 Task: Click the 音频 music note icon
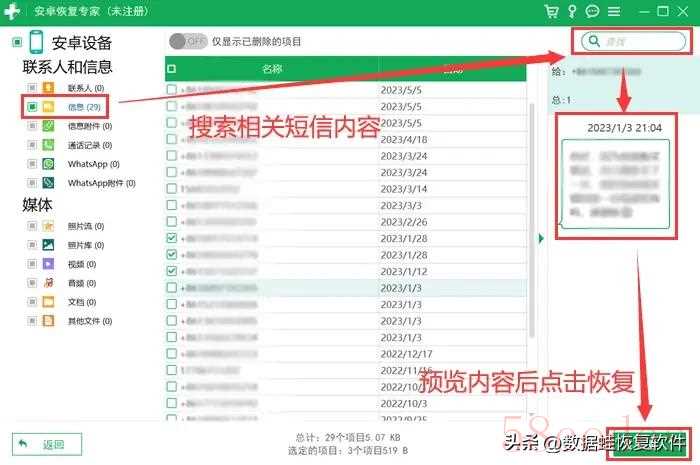[x=48, y=283]
